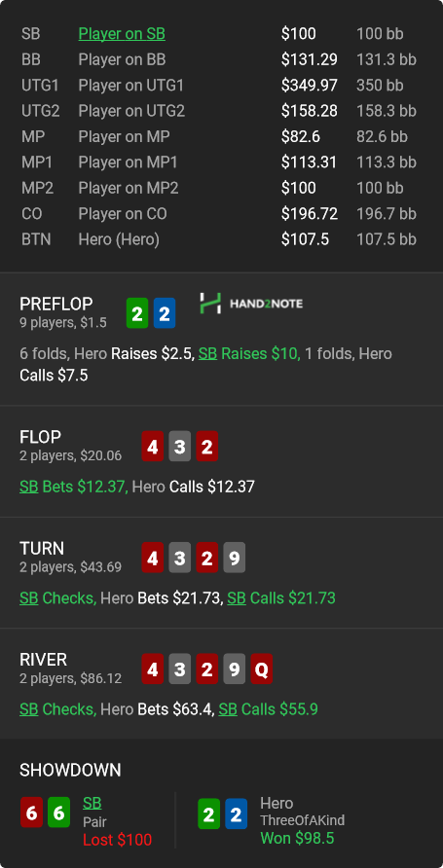Image resolution: width=443 pixels, height=868 pixels.
Task: Click red 6 card in showdown
Action: 31,813
